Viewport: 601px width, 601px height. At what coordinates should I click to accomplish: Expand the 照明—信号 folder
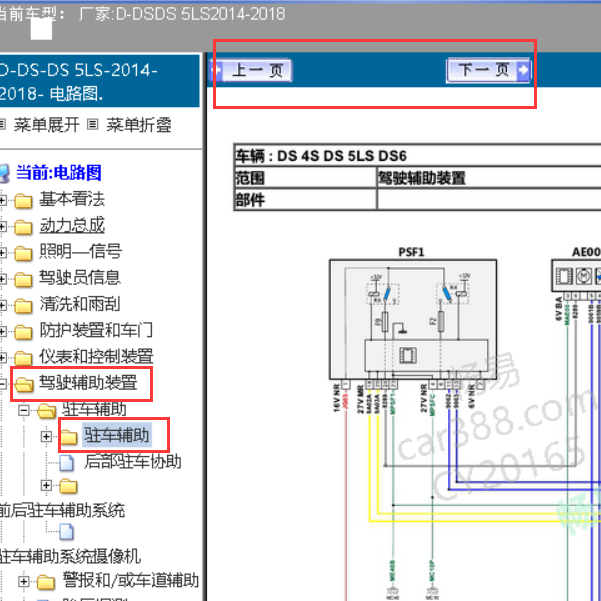pos(3,253)
